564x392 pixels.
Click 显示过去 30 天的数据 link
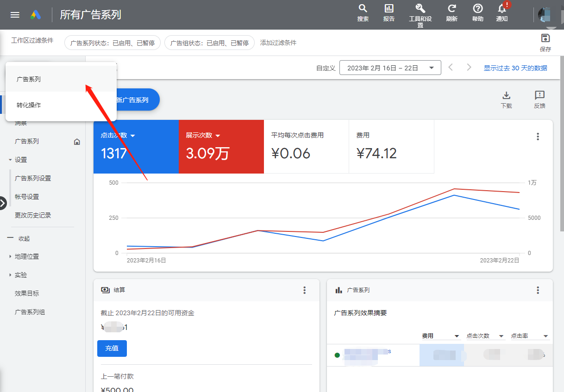[515, 68]
